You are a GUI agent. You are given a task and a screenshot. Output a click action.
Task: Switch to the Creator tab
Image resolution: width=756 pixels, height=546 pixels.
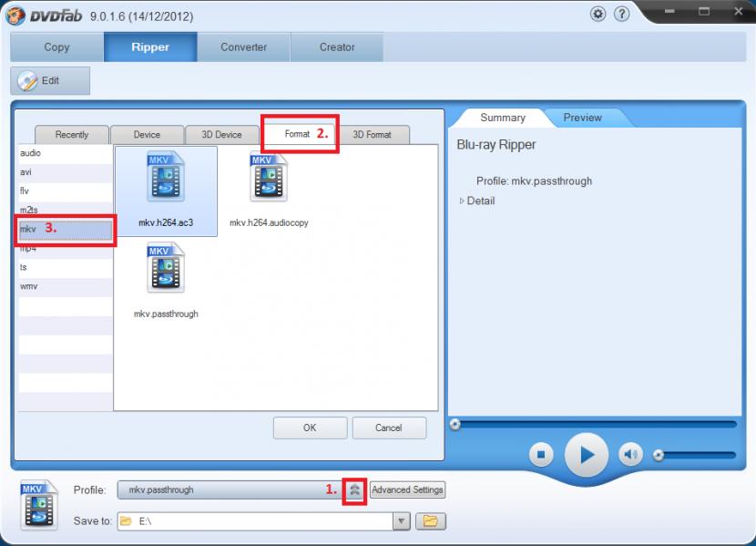337,46
